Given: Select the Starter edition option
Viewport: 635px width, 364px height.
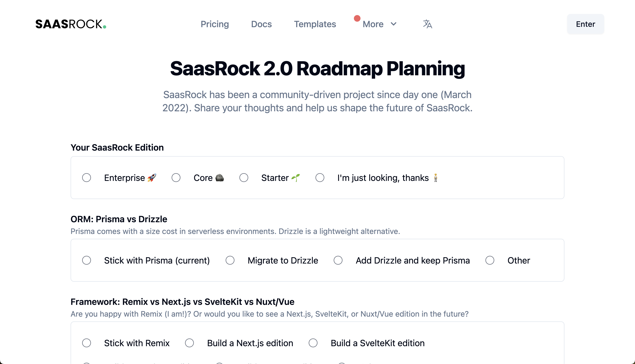Looking at the screenshot, I should [x=244, y=177].
